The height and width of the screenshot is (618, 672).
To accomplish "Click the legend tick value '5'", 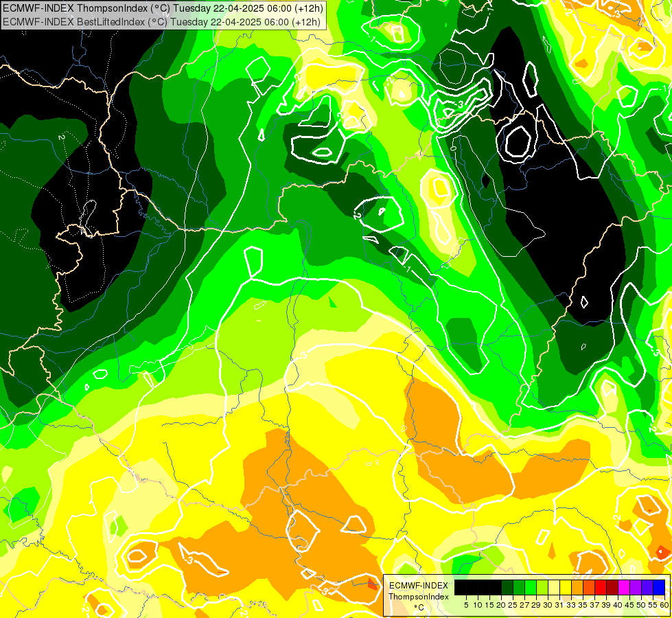I will pos(466,605).
